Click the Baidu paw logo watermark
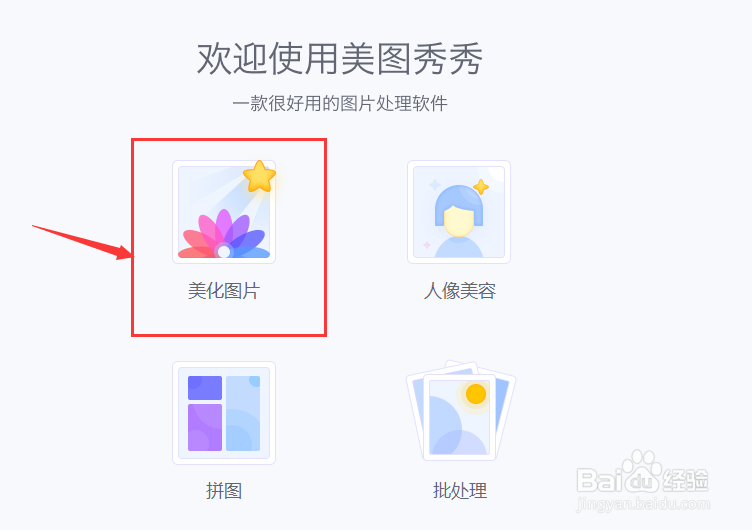 coord(642,472)
